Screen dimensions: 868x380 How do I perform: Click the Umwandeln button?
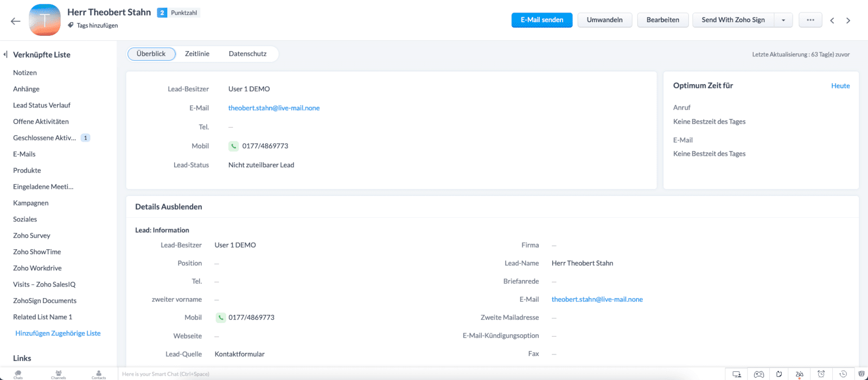pos(604,20)
